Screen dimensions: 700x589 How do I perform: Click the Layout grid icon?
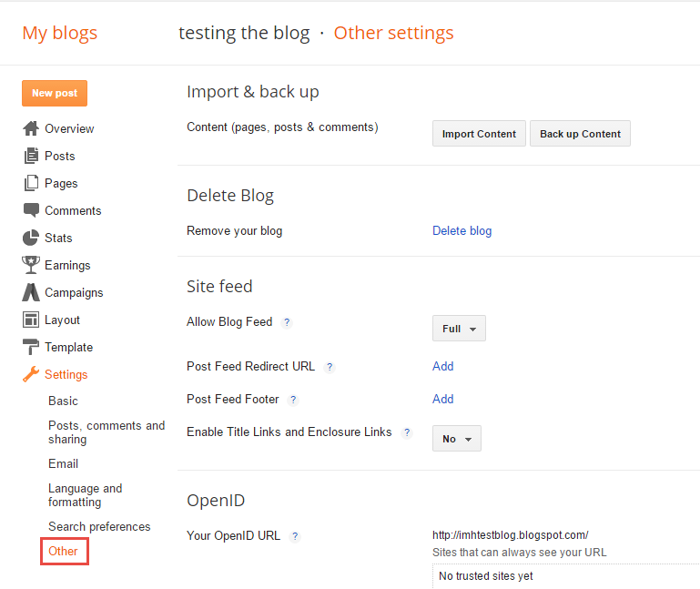[31, 320]
